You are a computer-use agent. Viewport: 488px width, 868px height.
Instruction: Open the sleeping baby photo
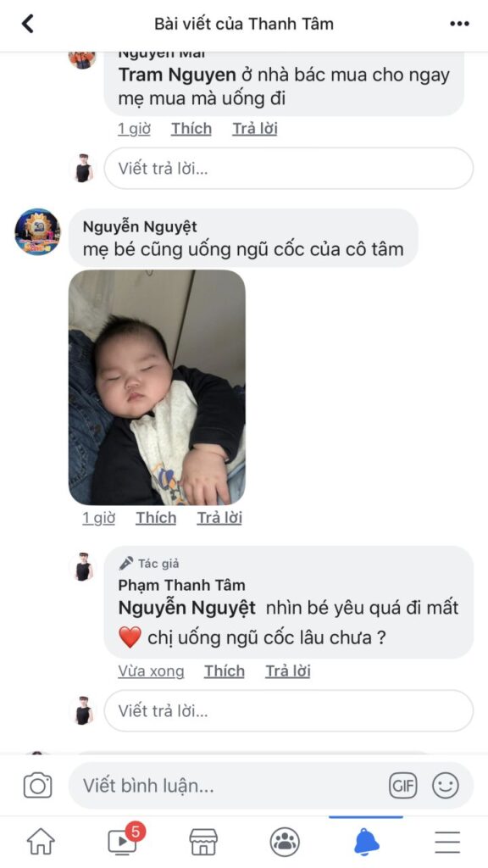point(157,387)
